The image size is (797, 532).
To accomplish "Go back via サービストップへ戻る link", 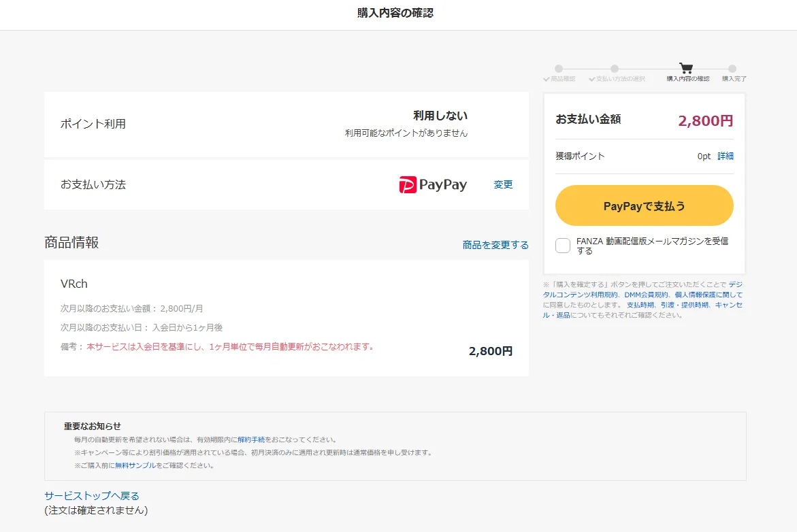I will (91, 496).
